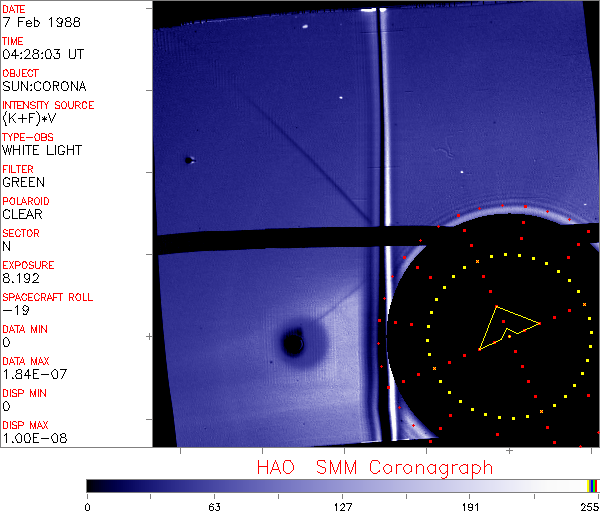Select the small dark blob near the upper-left edge
600x512 pixels.
click(x=188, y=159)
